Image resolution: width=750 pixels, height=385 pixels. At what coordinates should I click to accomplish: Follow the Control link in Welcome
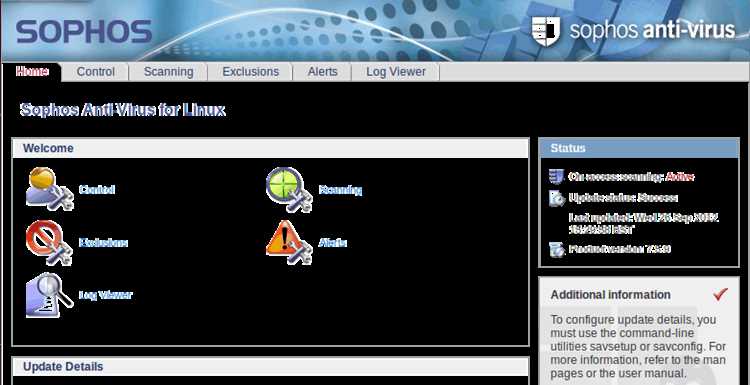coord(97,189)
